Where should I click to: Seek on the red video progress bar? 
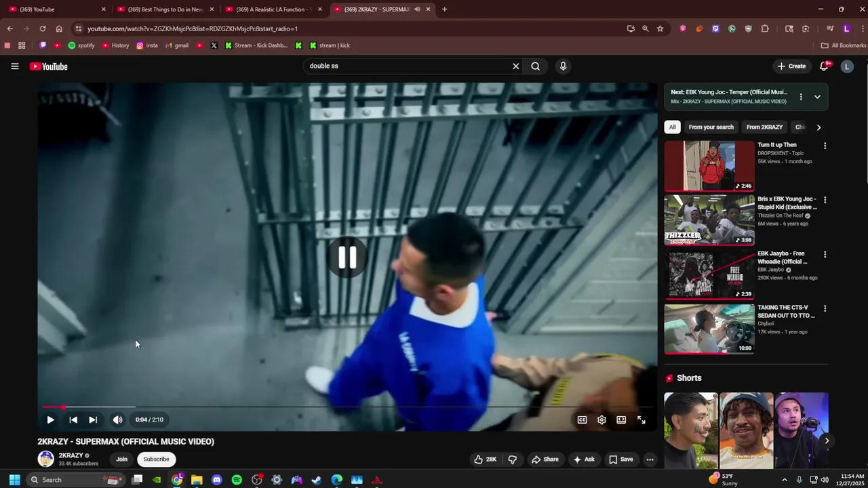(x=347, y=407)
